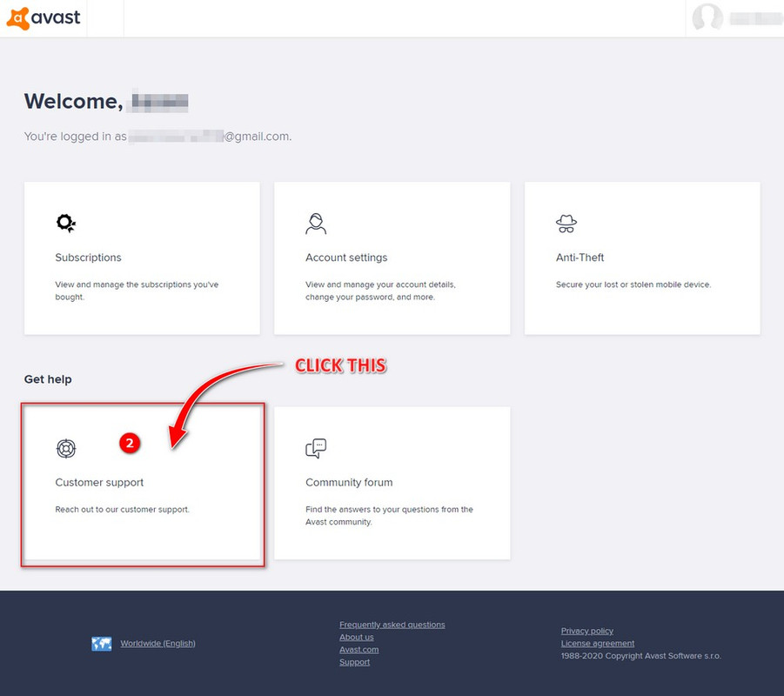Viewport: 784px width, 696px height.
Task: Open the Support footer link
Action: click(354, 662)
